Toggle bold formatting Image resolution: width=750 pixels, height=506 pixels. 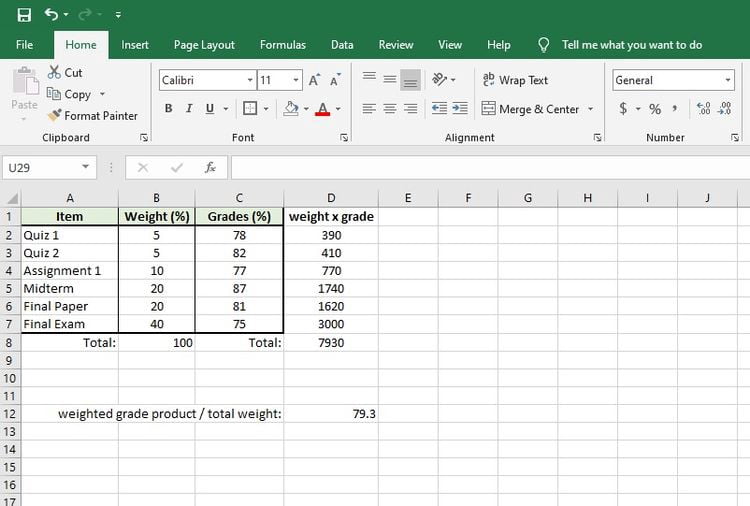pyautogui.click(x=168, y=109)
